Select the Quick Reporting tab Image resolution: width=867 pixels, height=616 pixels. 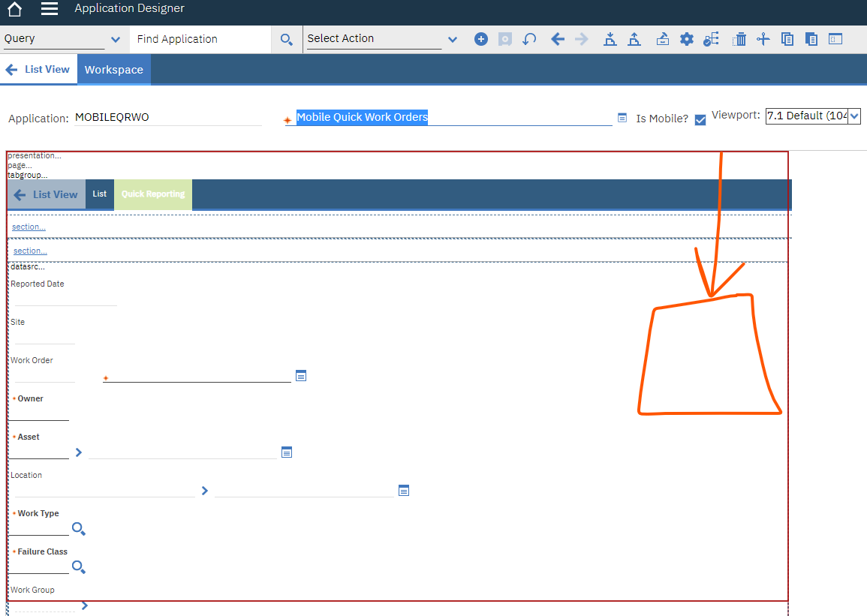click(x=153, y=194)
